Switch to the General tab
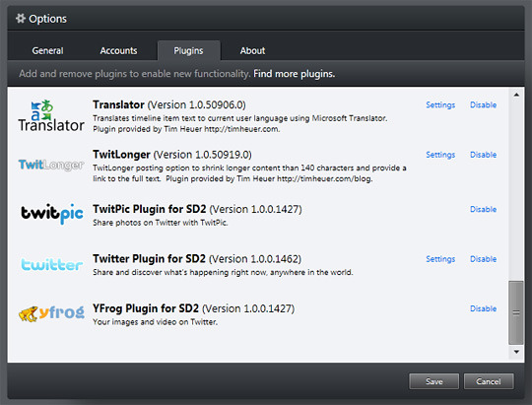This screenshot has width=532, height=405. pos(47,50)
